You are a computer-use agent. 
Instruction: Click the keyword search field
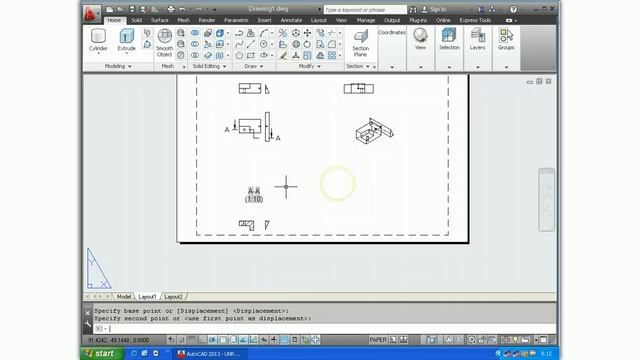(365, 9)
